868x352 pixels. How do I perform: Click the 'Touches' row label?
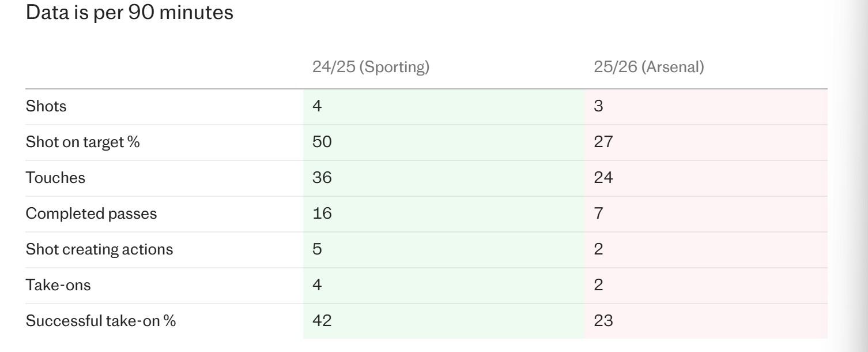click(55, 178)
